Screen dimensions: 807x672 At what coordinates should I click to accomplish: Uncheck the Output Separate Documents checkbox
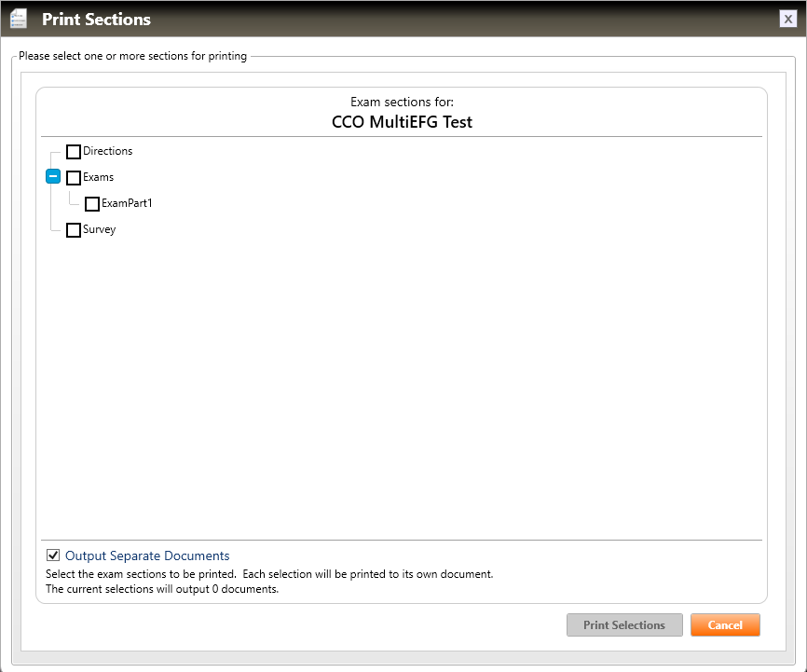pyautogui.click(x=53, y=555)
